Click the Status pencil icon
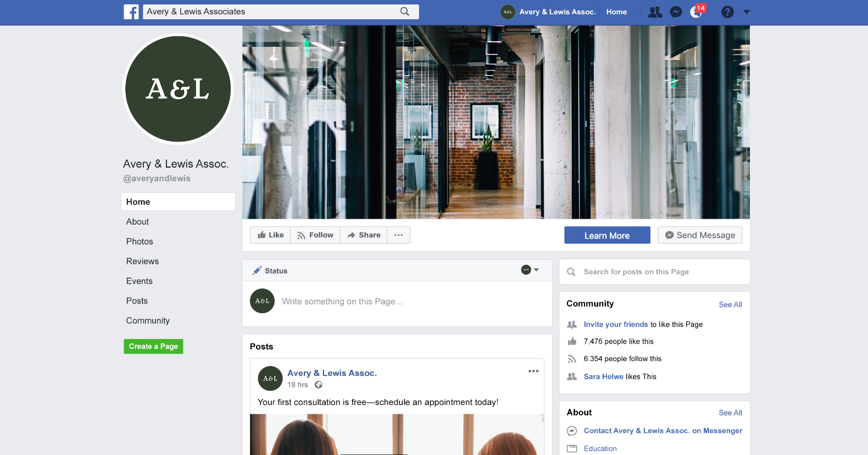The width and height of the screenshot is (868, 455). coord(257,270)
